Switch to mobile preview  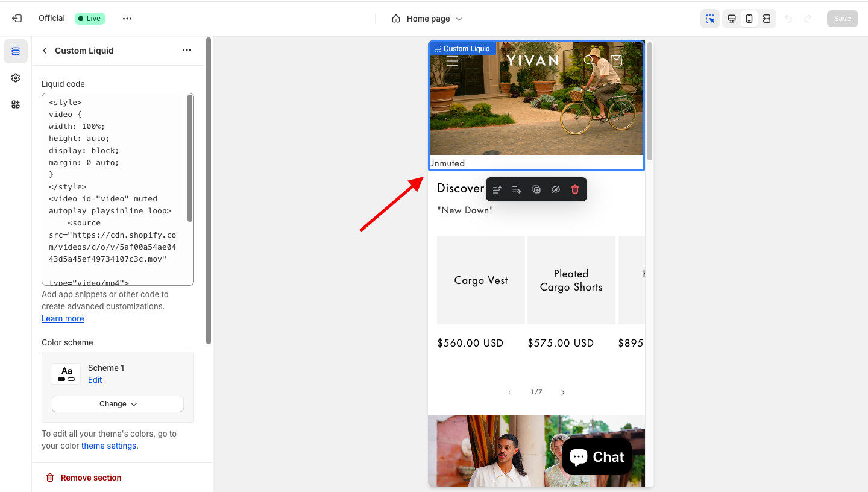(749, 19)
